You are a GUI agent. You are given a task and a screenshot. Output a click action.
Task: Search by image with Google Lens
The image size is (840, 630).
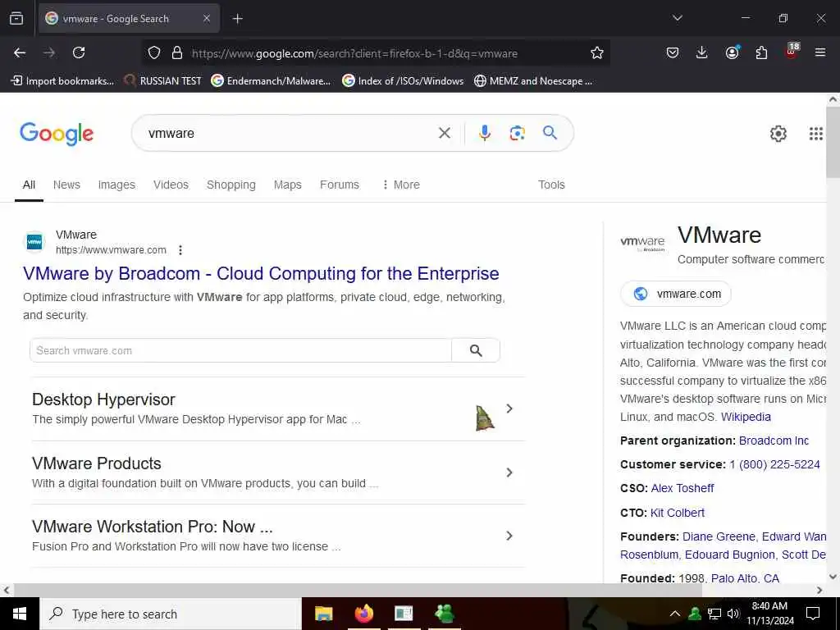517,133
